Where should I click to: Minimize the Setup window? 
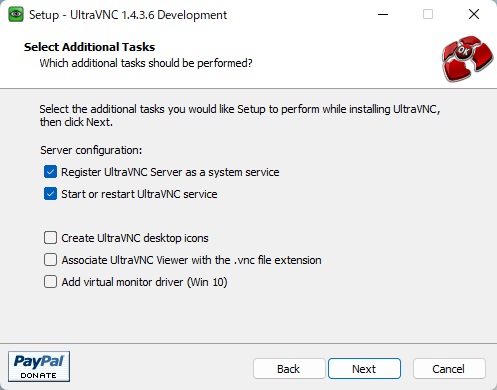[383, 15]
